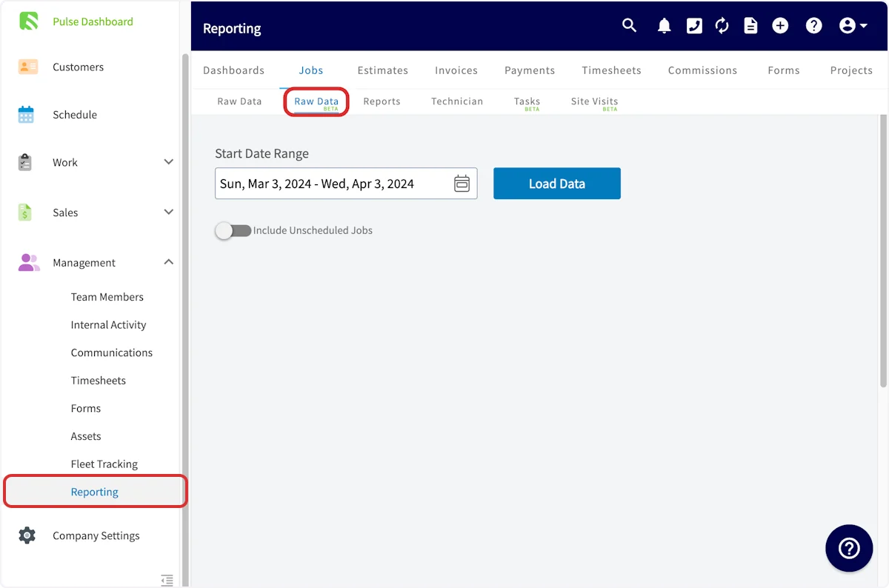
Task: Open Fleet Tracking
Action: (104, 464)
